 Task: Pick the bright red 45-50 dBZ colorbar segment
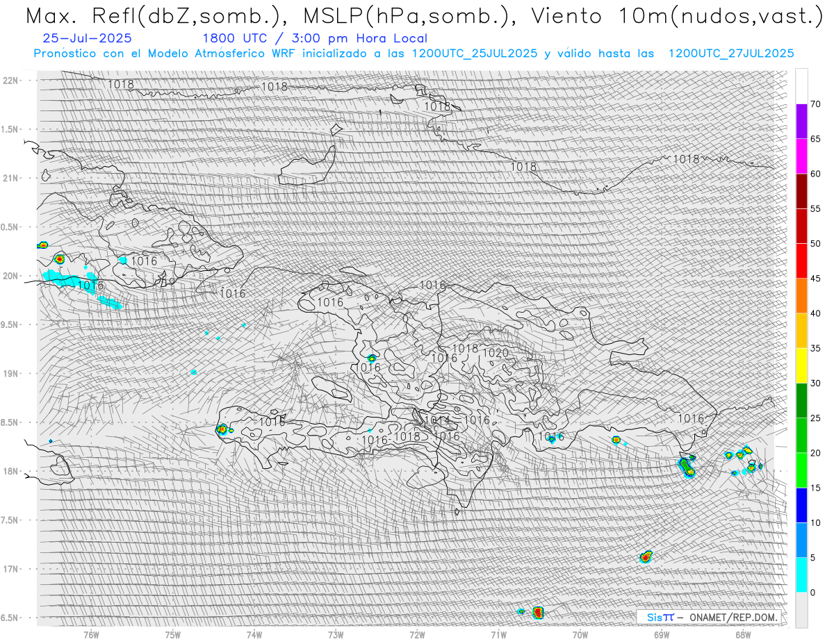(x=801, y=261)
